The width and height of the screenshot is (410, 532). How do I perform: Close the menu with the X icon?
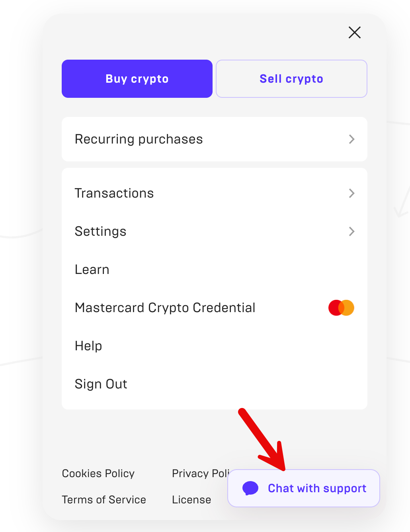click(354, 32)
